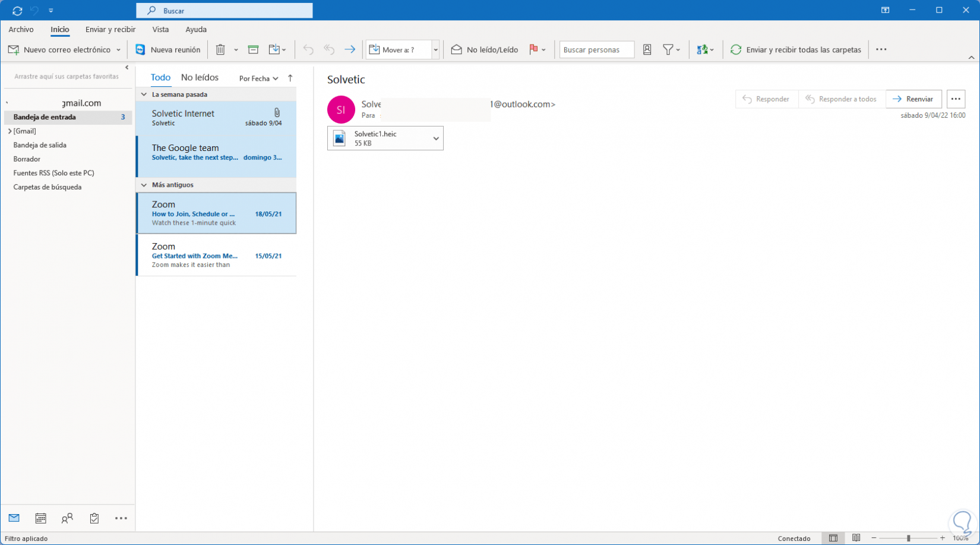
Task: Click the follow-up flag icon
Action: pos(533,50)
